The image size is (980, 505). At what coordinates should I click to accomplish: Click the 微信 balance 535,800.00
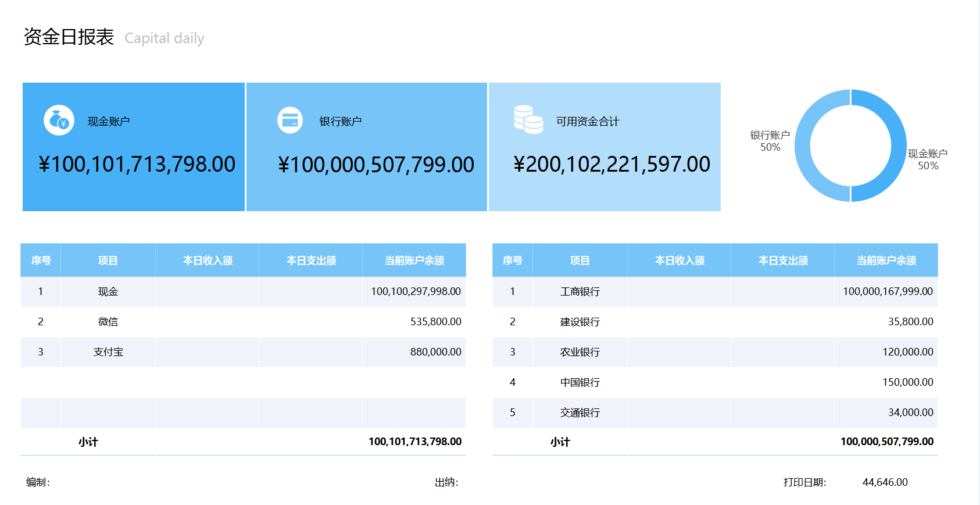pyautogui.click(x=435, y=322)
